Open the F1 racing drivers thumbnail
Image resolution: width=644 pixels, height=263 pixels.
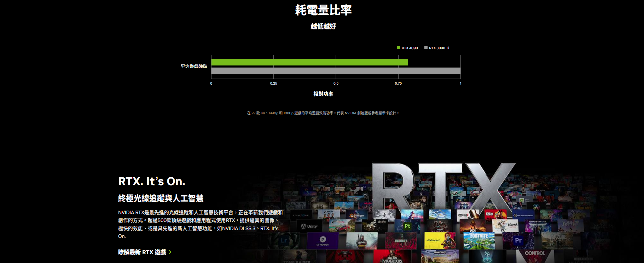click(329, 216)
